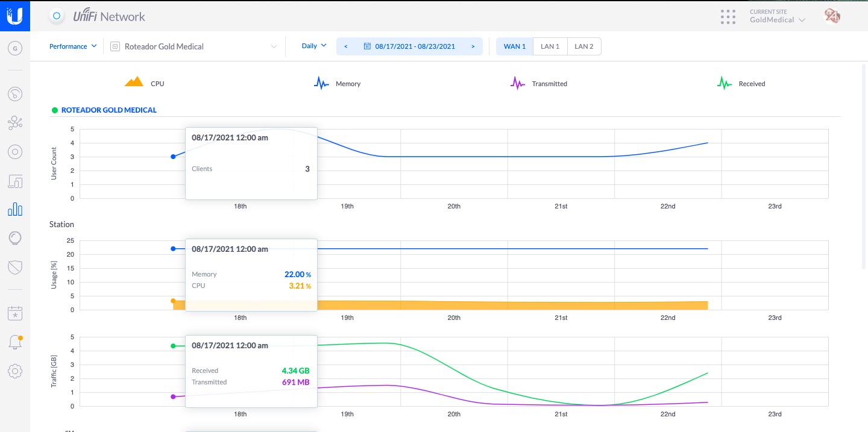Open the Topology icon in sidebar
The width and height of the screenshot is (868, 432).
point(15,123)
